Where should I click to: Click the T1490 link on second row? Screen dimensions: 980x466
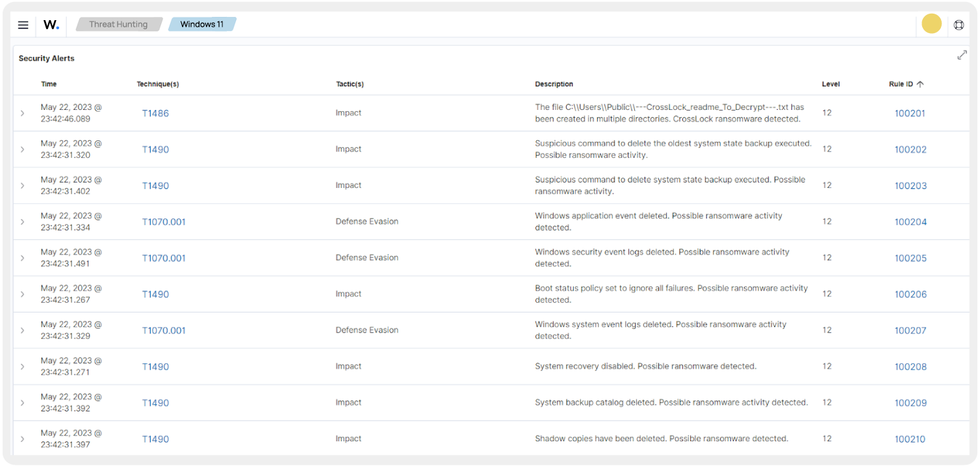[x=155, y=149]
